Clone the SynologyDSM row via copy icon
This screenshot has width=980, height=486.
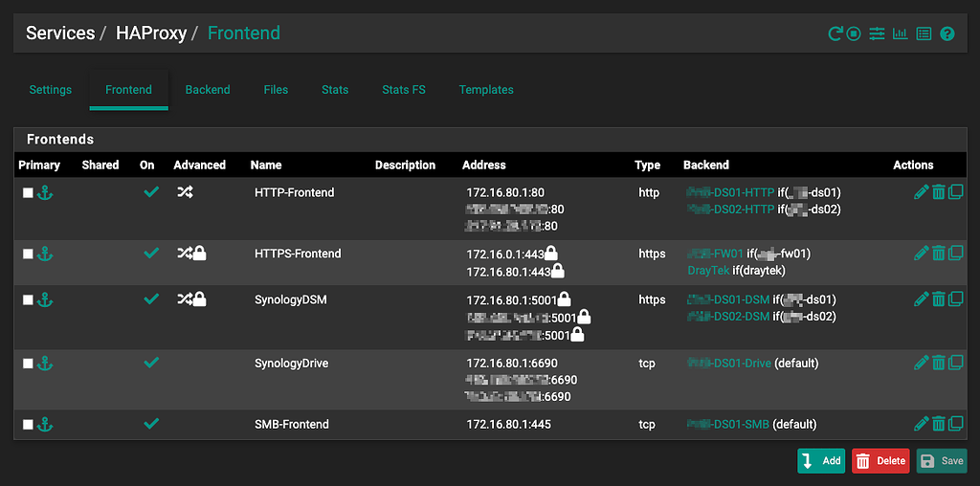956,299
